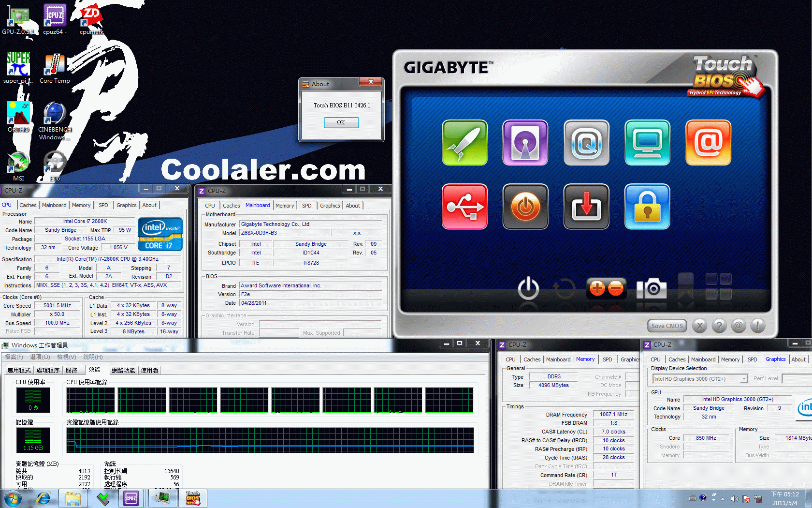Open Internet Explorer from the taskbar
Image resolution: width=812 pixels, height=508 pixels.
click(x=43, y=498)
